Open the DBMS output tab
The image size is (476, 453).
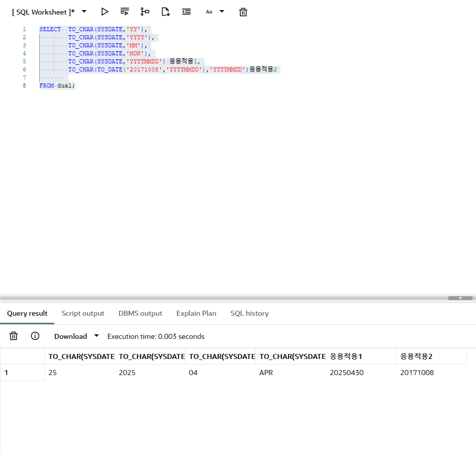click(140, 313)
